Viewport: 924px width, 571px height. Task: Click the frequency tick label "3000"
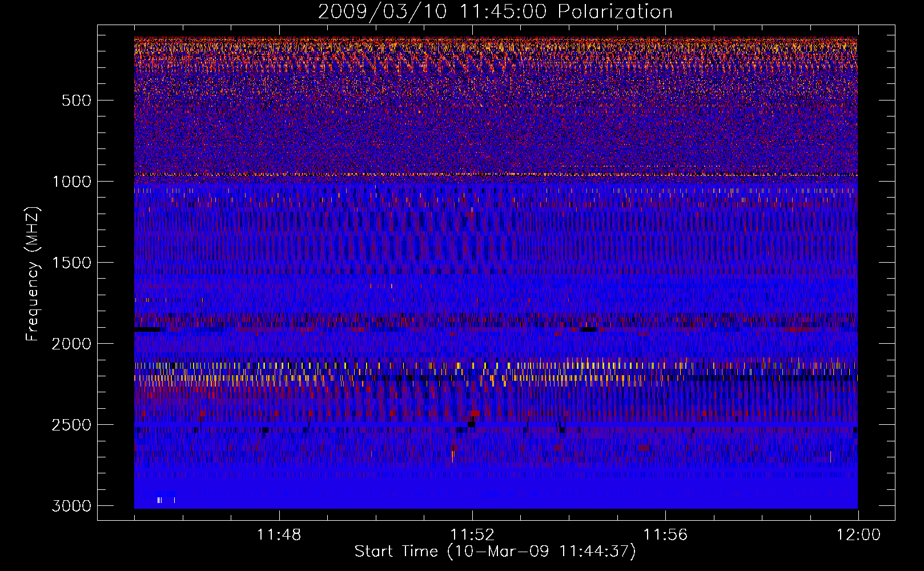pos(71,506)
